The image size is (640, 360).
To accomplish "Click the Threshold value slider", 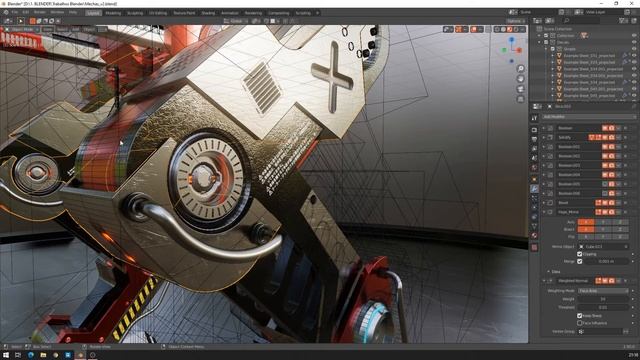I will [603, 307].
